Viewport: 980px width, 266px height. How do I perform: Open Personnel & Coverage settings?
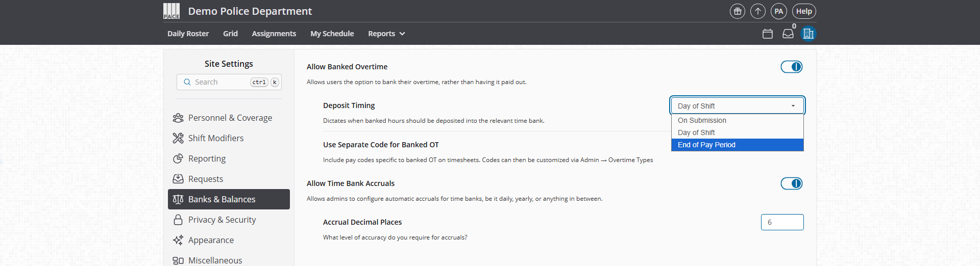230,118
